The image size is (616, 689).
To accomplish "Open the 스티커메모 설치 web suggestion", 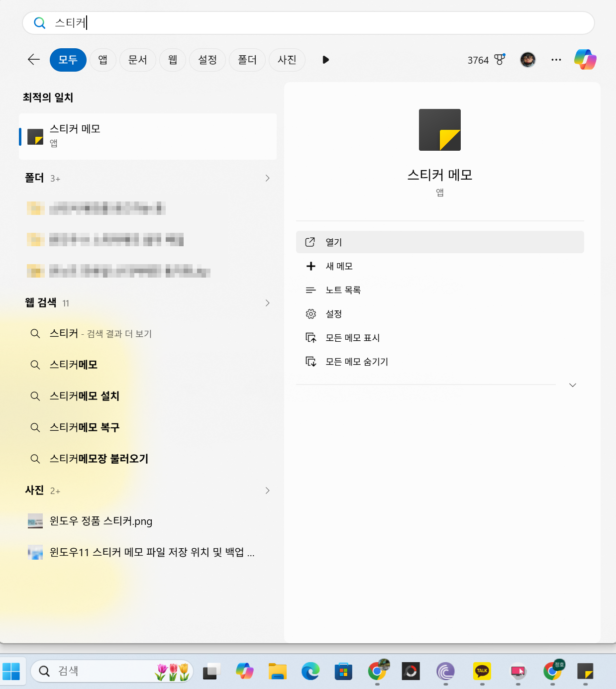I will [x=85, y=395].
